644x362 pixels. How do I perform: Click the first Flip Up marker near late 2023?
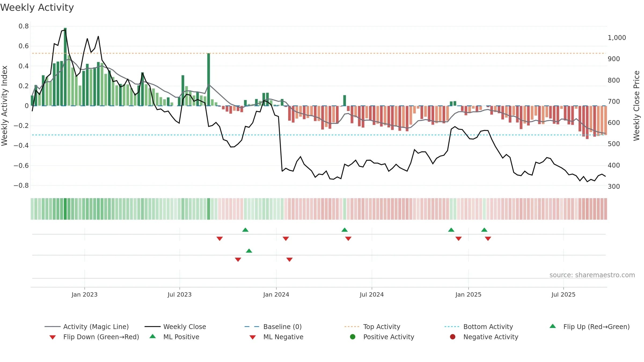coord(245,230)
